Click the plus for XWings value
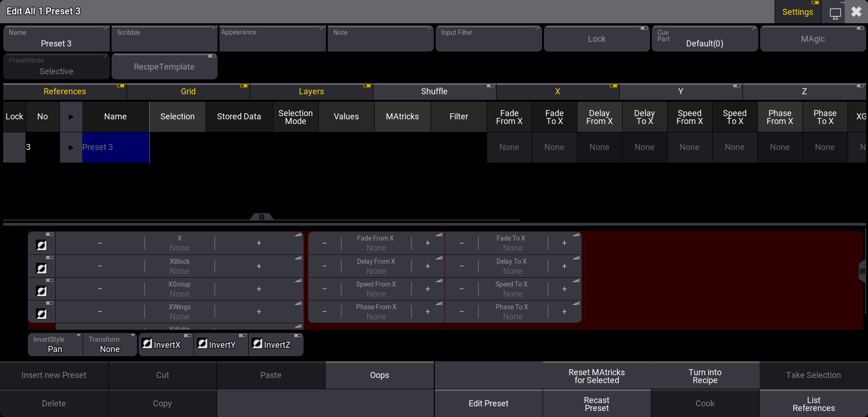This screenshot has width=868, height=417. point(259,312)
